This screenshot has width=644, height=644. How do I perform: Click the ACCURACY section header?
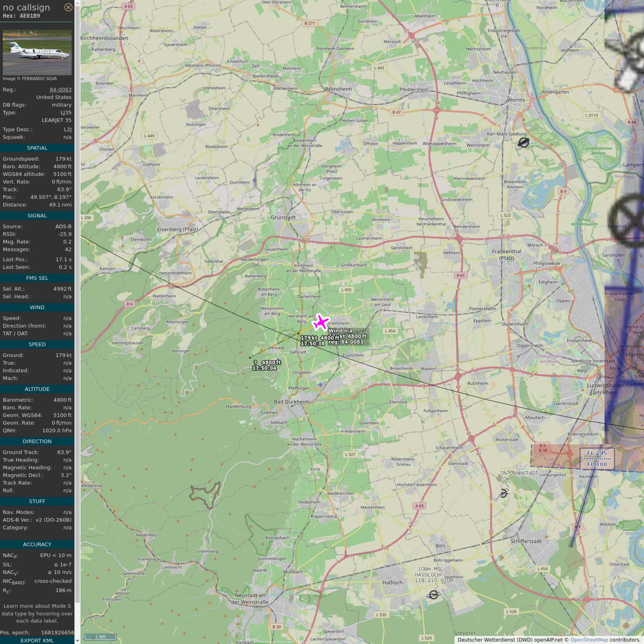[37, 544]
